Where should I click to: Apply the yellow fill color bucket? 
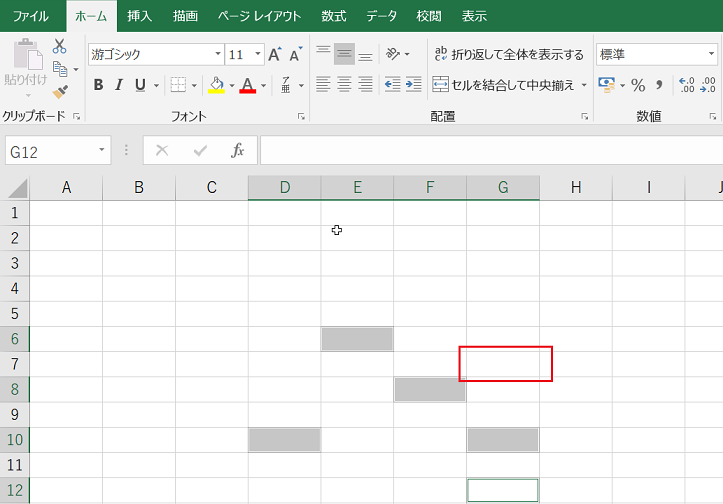point(216,85)
